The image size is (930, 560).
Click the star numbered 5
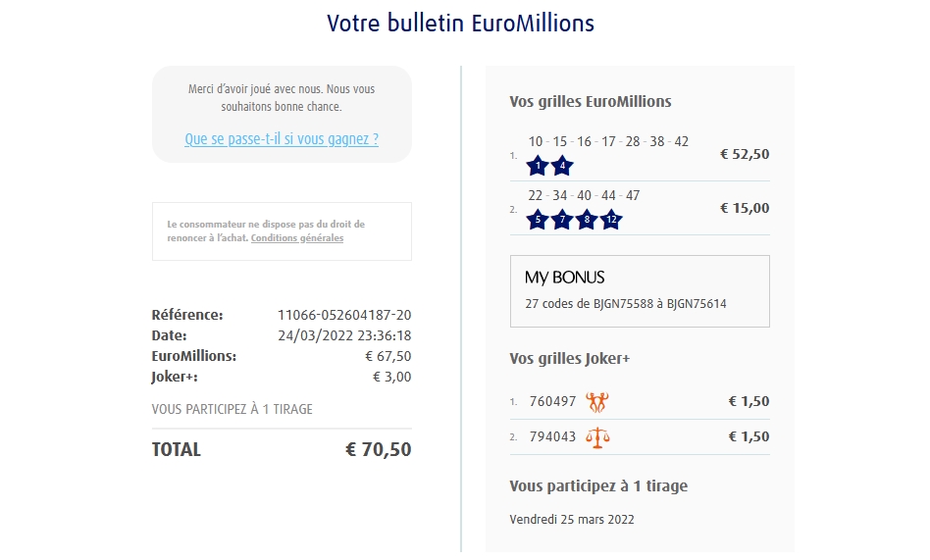coord(537,220)
